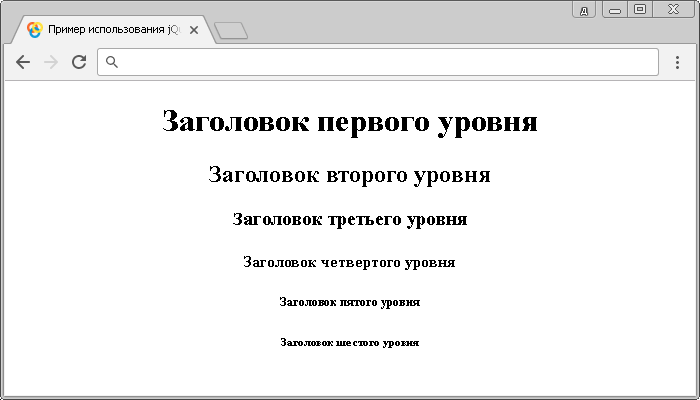Click heading 'Заголовок третьего уровня'
The width and height of the screenshot is (700, 400).
coord(350,219)
